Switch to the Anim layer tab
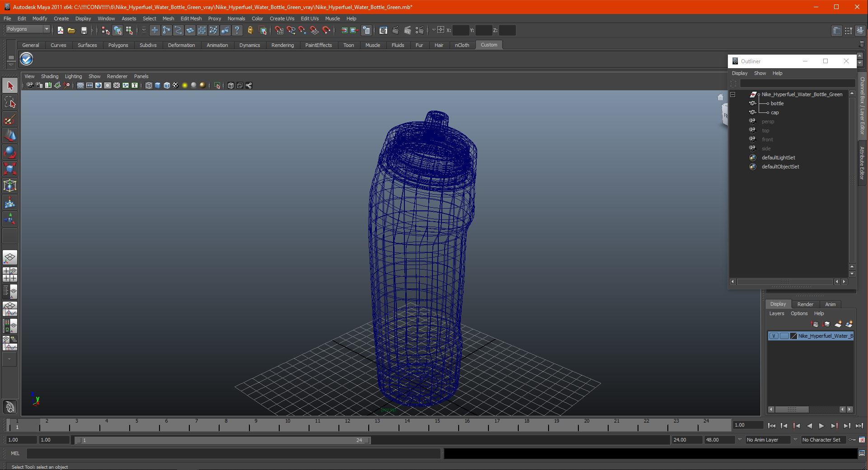 (830, 304)
